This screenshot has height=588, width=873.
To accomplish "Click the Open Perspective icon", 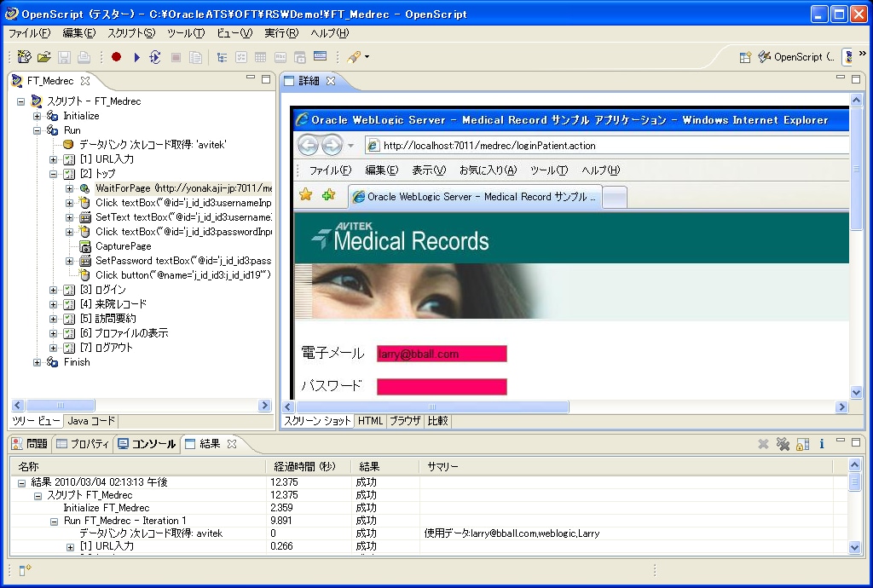I will pyautogui.click(x=745, y=57).
